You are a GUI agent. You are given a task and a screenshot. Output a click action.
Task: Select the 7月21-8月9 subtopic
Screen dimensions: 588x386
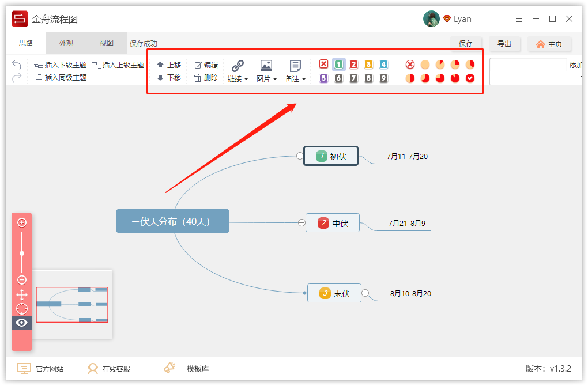406,224
